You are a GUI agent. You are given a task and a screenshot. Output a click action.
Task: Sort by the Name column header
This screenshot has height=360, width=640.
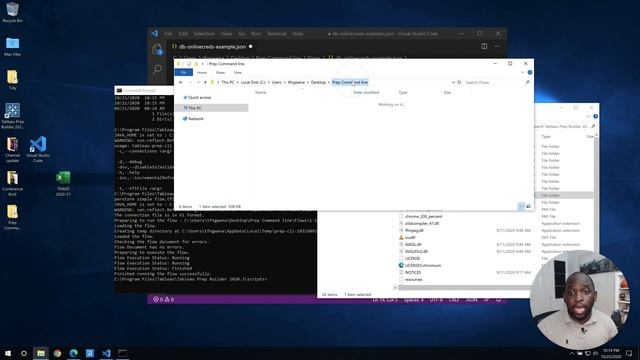click(260, 93)
